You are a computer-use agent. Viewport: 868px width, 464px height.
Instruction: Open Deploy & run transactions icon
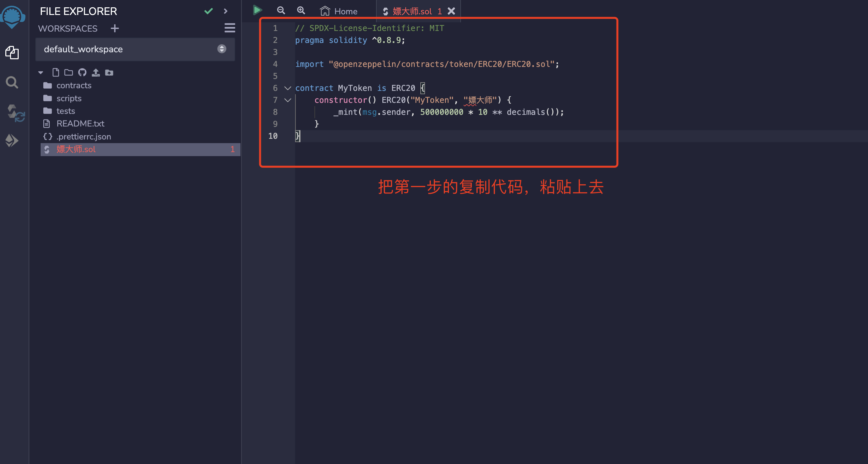click(12, 140)
